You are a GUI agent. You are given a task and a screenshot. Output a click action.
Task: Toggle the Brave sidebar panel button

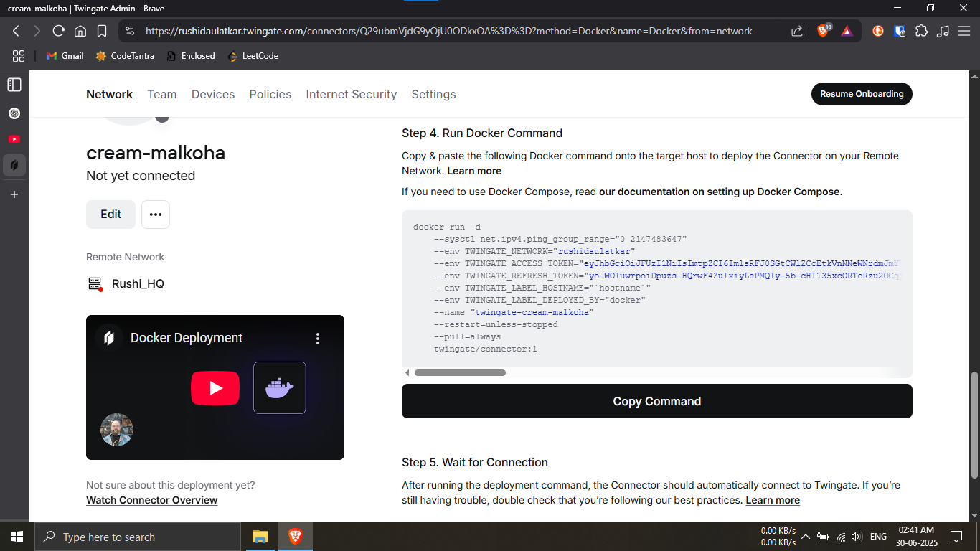[14, 85]
